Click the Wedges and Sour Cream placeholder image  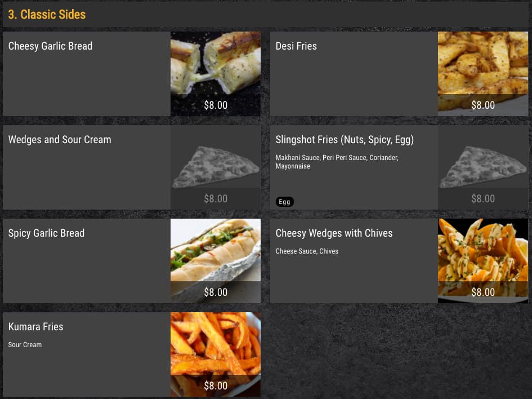[216, 167]
